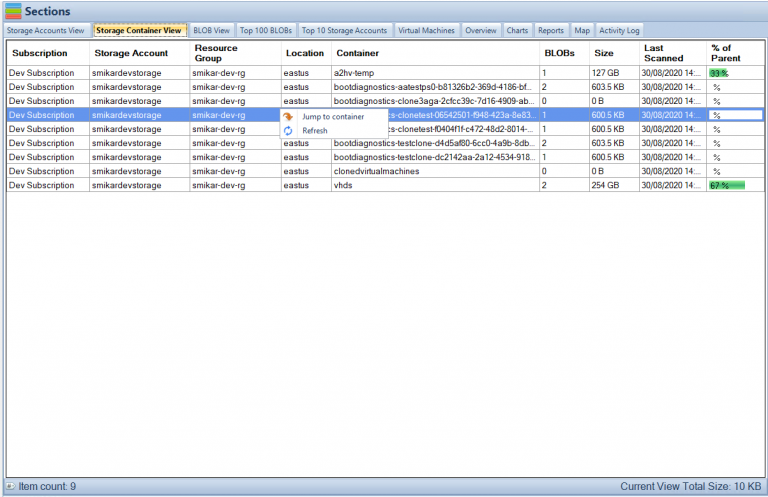Click the 0 B size in clonedvirtualmachines row
This screenshot has width=768, height=497.
tap(614, 171)
